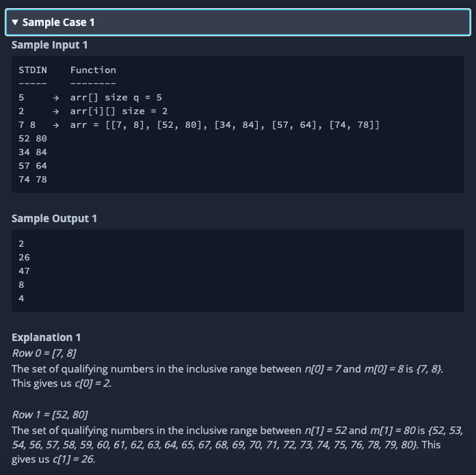Click the input line 34 84
The image size is (476, 475).
click(x=33, y=152)
